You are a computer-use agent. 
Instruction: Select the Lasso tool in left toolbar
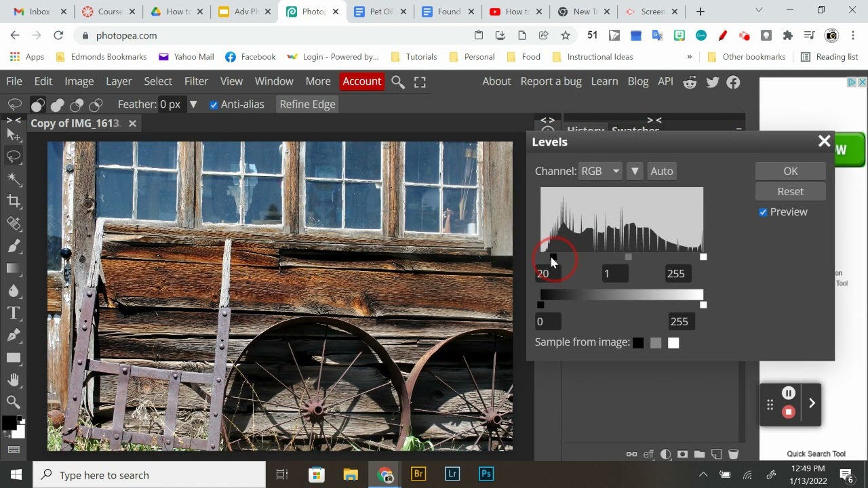[x=14, y=157]
